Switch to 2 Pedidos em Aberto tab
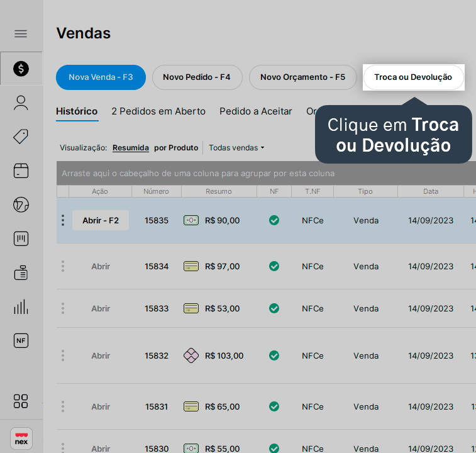This screenshot has width=476, height=453. click(158, 111)
